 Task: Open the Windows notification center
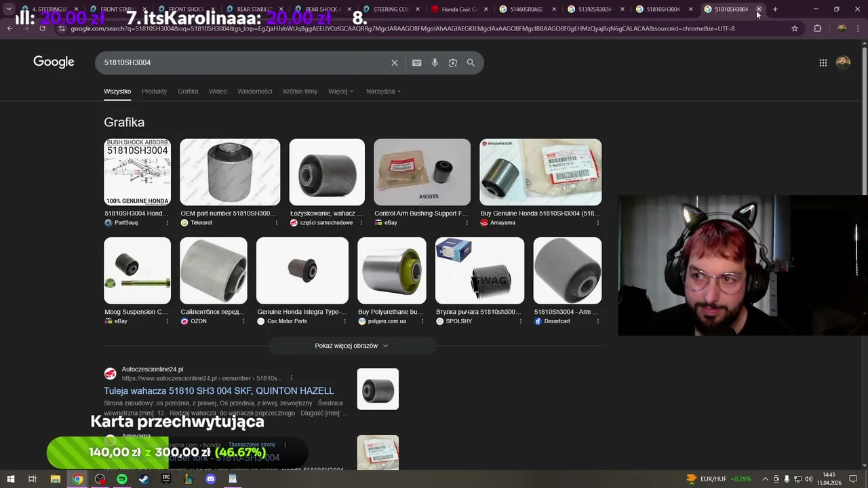click(x=853, y=479)
